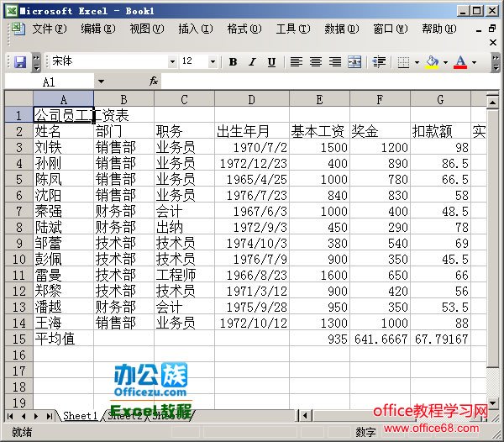Click the Name Box showing A1
This screenshot has height=442, width=504.
50,82
